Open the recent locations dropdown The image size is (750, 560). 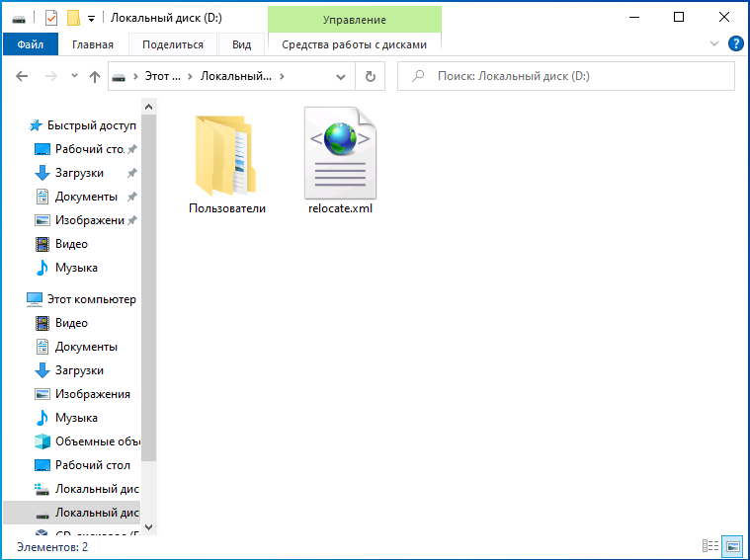coord(74,76)
